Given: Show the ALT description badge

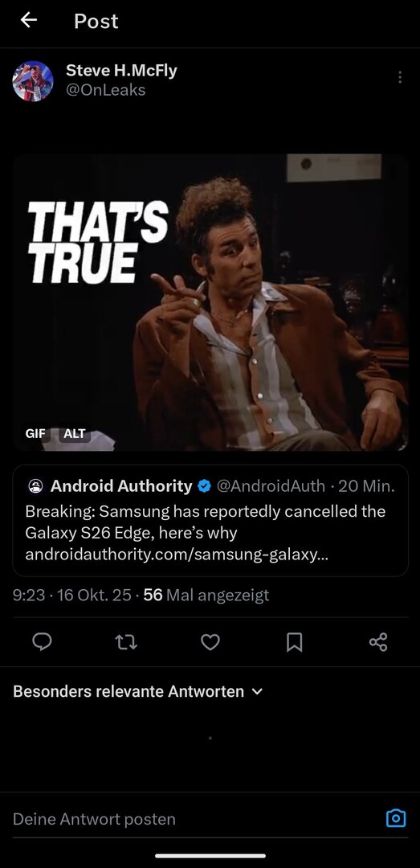Looking at the screenshot, I should pyautogui.click(x=74, y=433).
